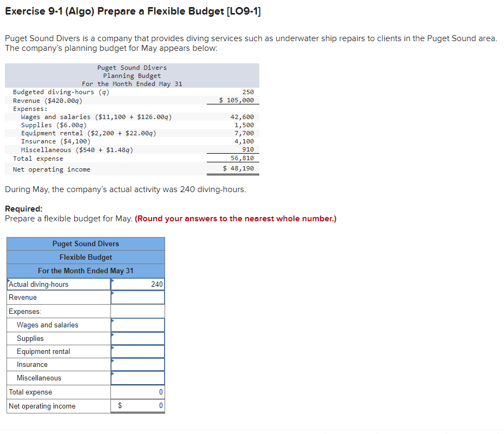Viewport: 504px width, 434px height.
Task: Click the blue Puget Sound Divers table header
Action: (86, 244)
